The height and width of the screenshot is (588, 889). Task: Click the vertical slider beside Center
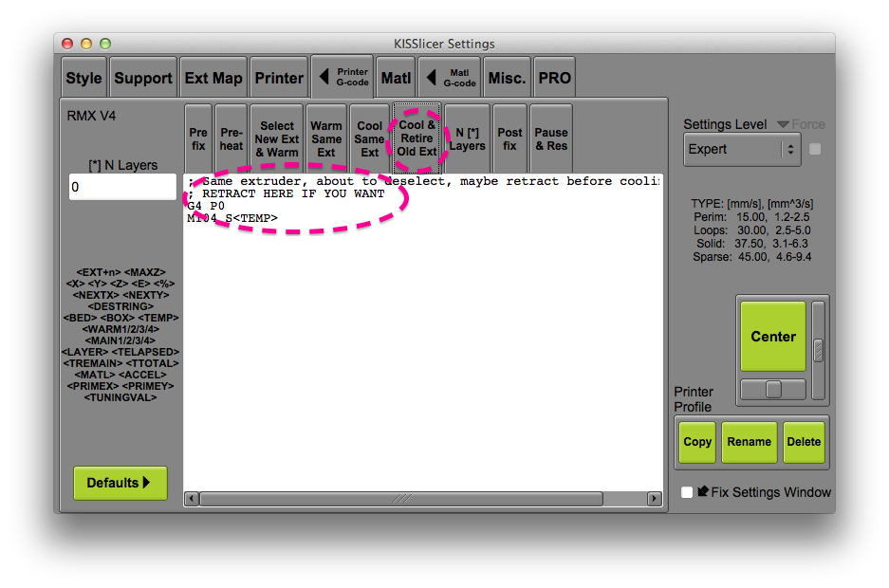818,351
